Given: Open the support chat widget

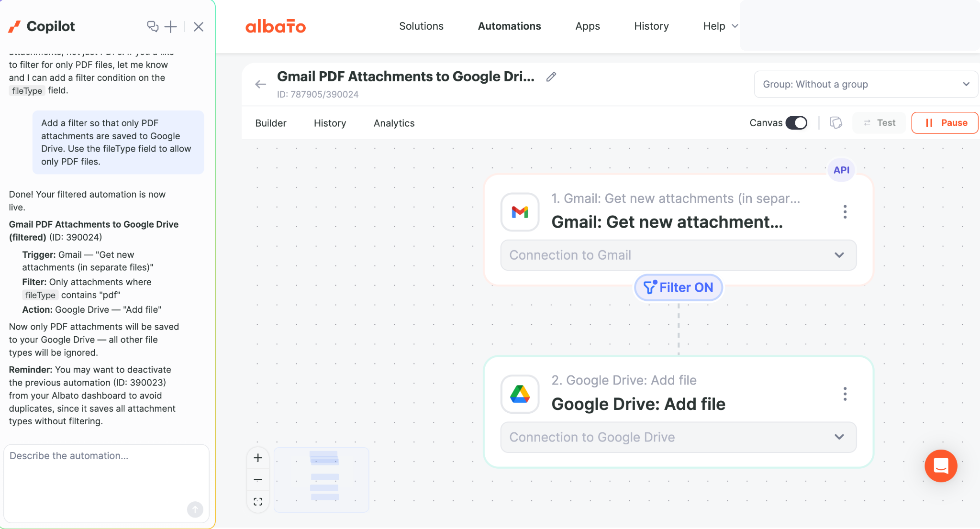Looking at the screenshot, I should click(941, 466).
